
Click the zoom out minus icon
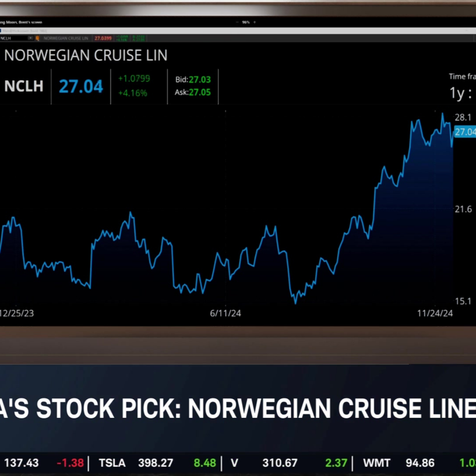tap(237, 22)
